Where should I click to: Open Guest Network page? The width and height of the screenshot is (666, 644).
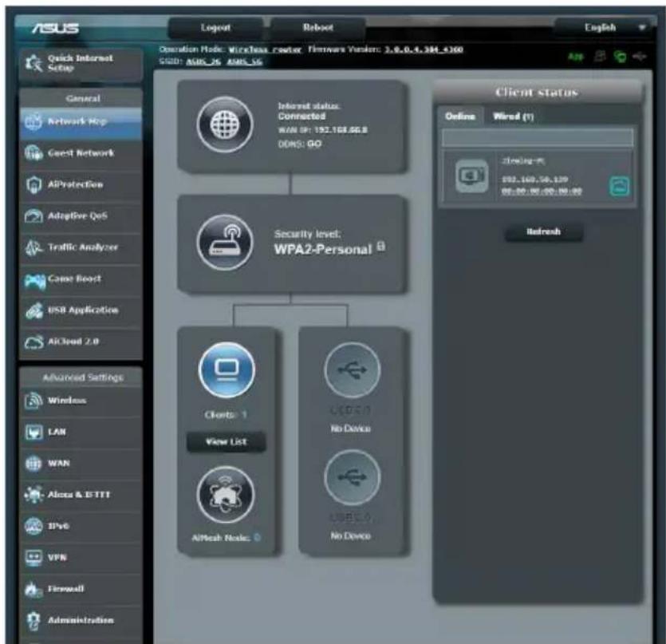[81, 153]
